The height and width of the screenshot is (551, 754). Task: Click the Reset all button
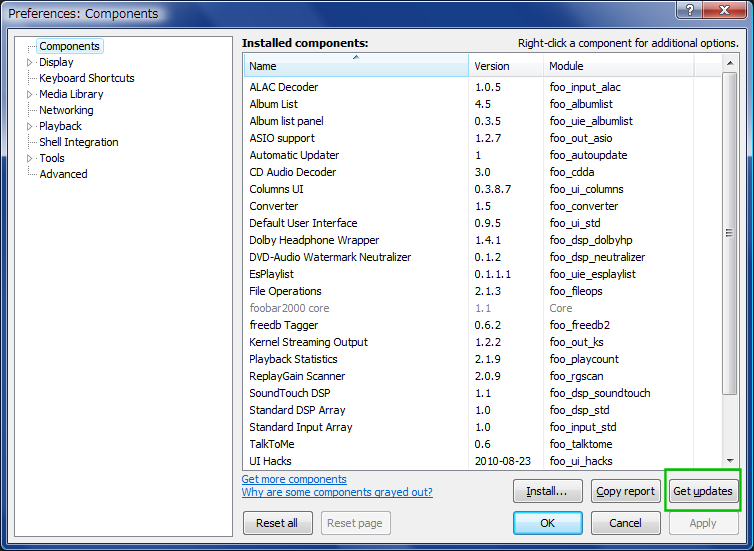coord(277,523)
